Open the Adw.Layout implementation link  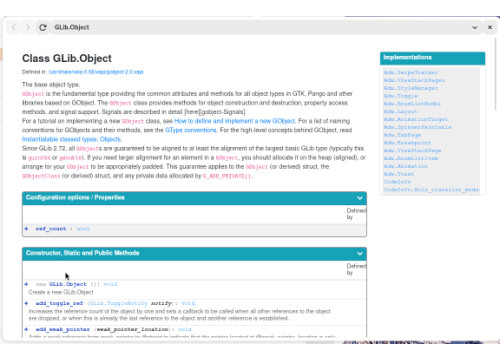400,112
